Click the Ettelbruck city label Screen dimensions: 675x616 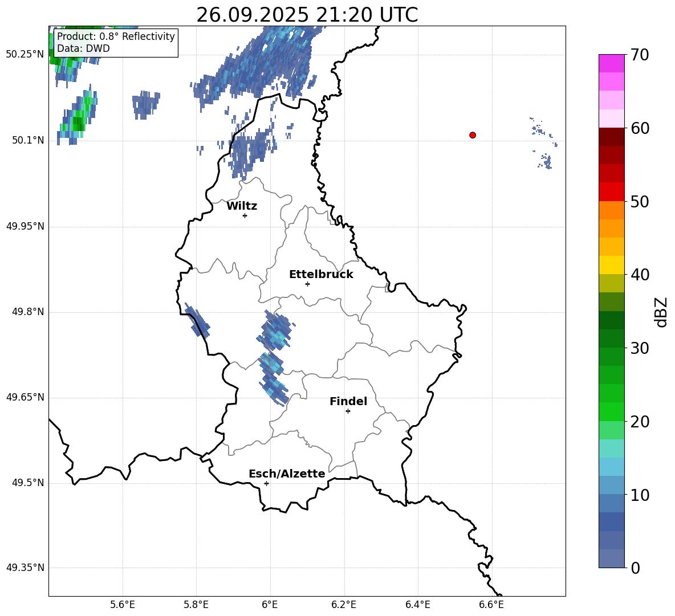pyautogui.click(x=321, y=275)
